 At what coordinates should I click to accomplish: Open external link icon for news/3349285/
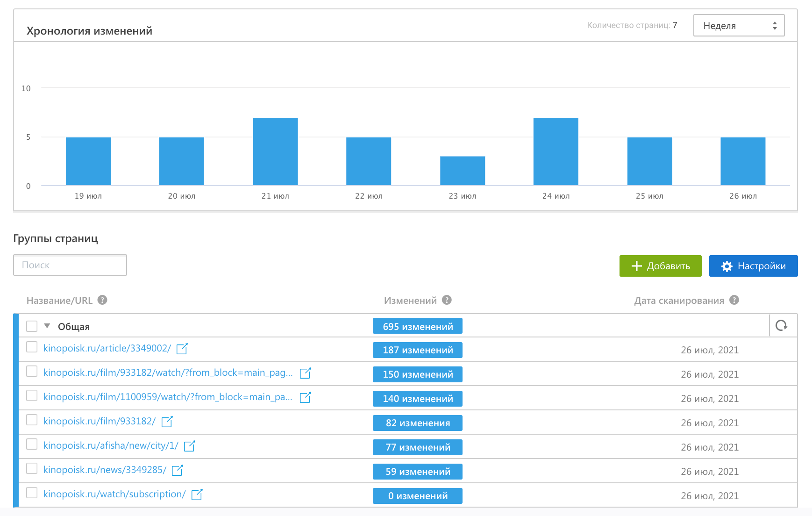pos(178,470)
